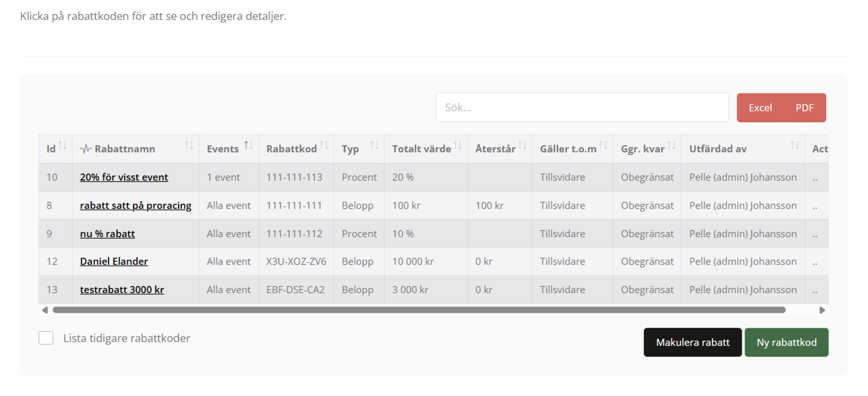Sort by Ggr. kvar column arrows
The height and width of the screenshot is (396, 868).
pos(671,146)
